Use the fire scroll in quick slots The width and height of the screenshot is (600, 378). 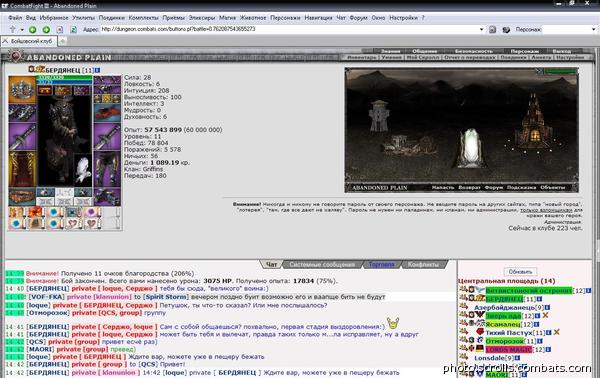click(x=36, y=212)
